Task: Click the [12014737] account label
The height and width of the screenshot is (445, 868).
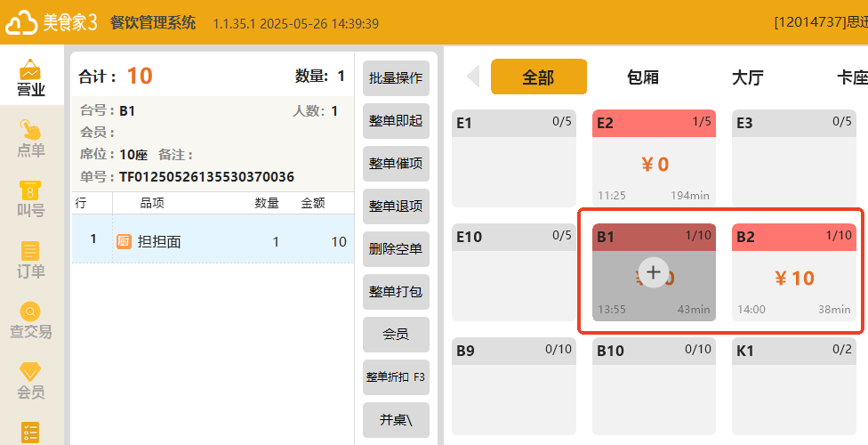Action: click(x=821, y=23)
